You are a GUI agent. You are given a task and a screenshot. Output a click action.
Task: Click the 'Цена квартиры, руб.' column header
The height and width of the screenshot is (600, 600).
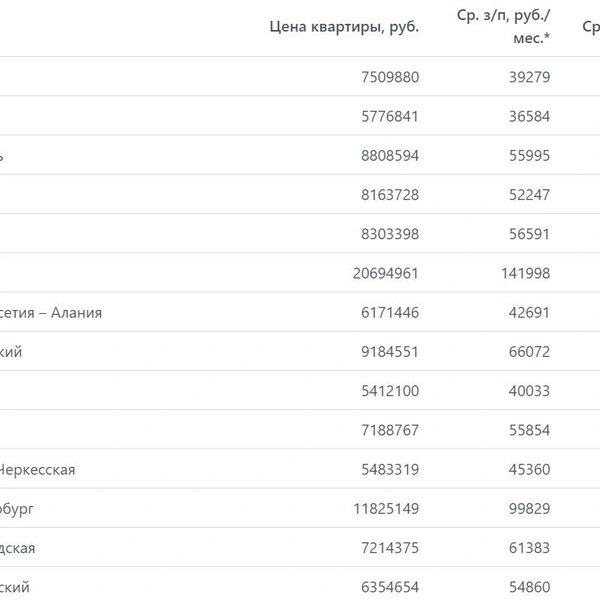[x=344, y=27]
